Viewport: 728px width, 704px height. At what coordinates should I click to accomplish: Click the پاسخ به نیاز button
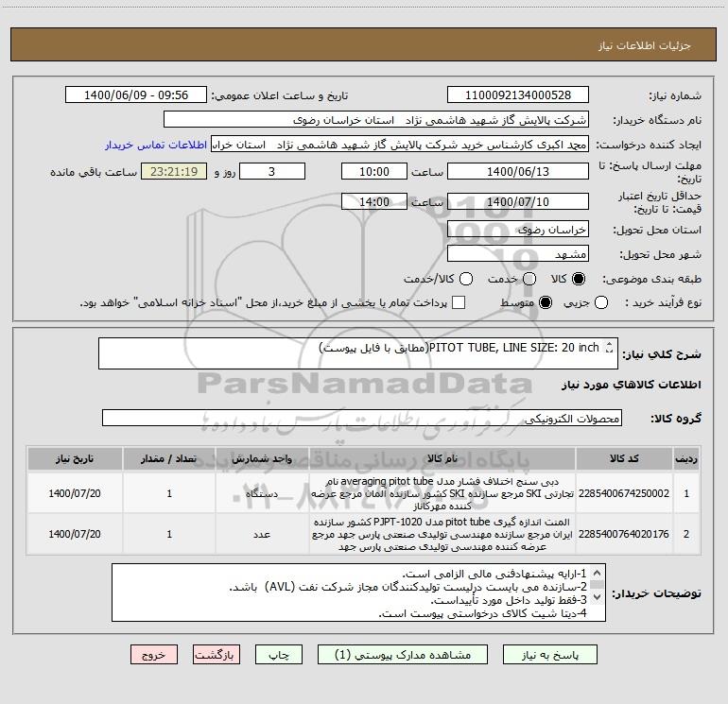coord(550,655)
